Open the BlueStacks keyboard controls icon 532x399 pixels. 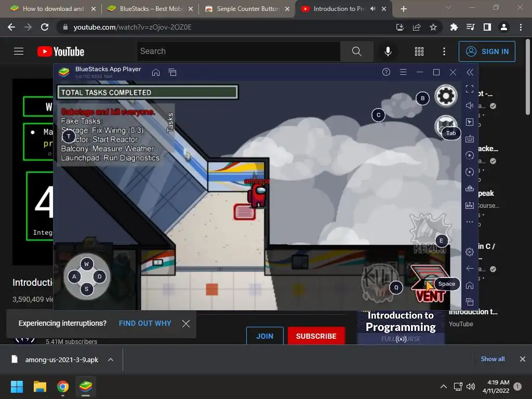(x=470, y=139)
